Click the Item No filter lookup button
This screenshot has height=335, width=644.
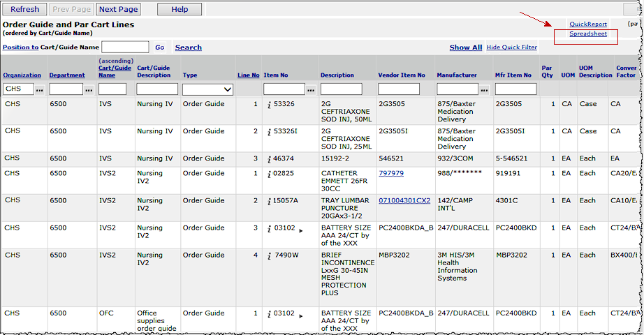point(311,89)
